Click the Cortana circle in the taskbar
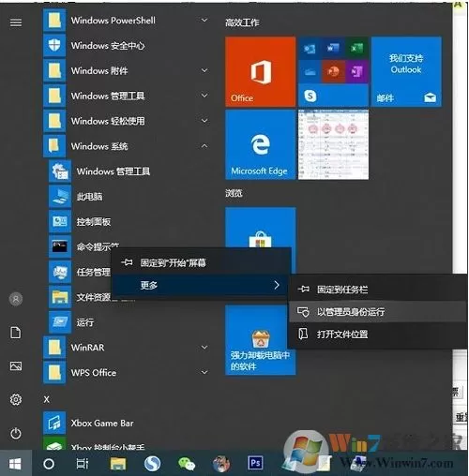 (49, 464)
